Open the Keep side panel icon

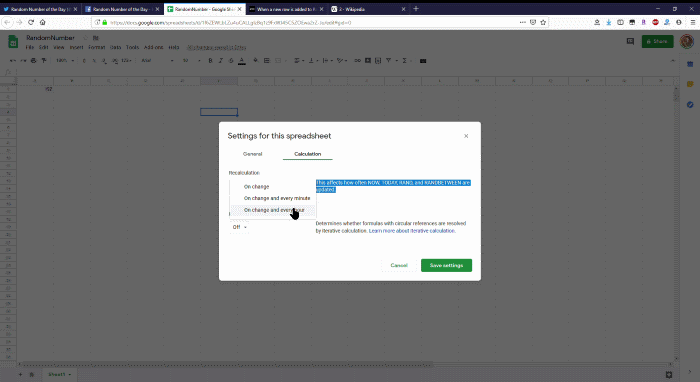click(690, 84)
